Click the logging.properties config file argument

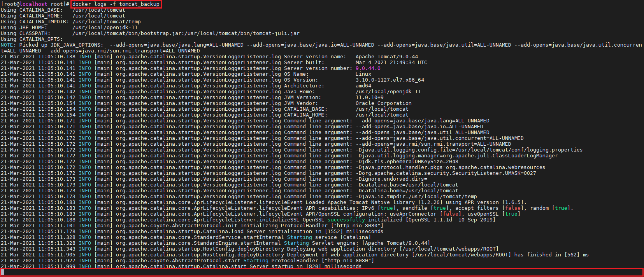pos(469,150)
